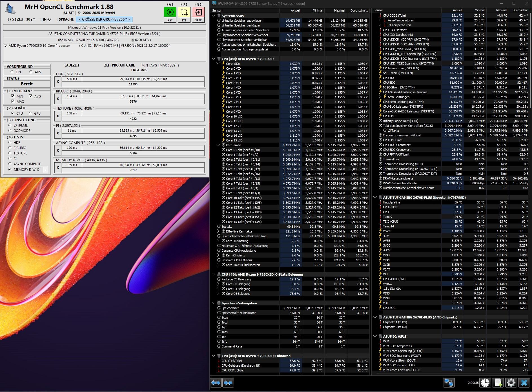
Task: Reset sensor timer with the clock icon
Action: coord(486,383)
